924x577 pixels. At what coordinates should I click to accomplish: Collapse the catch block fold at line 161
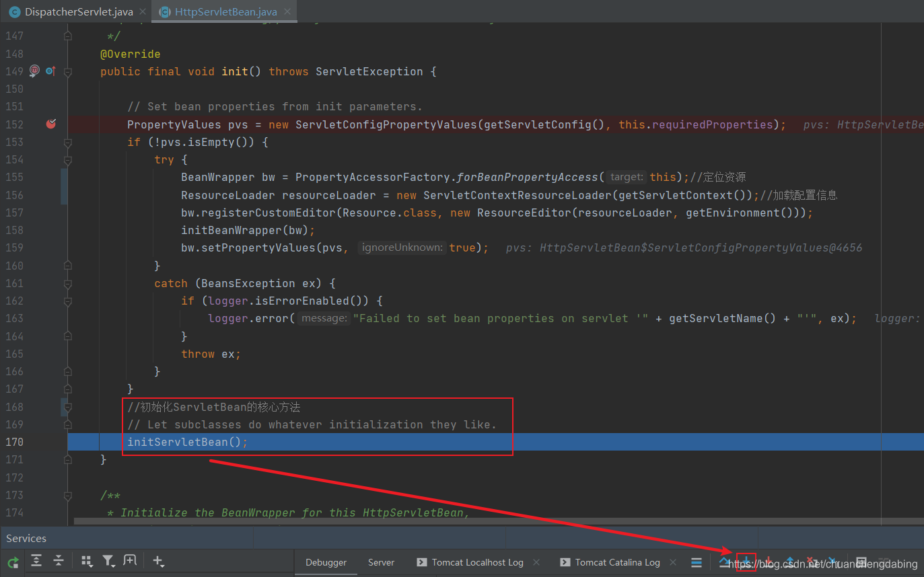68,283
